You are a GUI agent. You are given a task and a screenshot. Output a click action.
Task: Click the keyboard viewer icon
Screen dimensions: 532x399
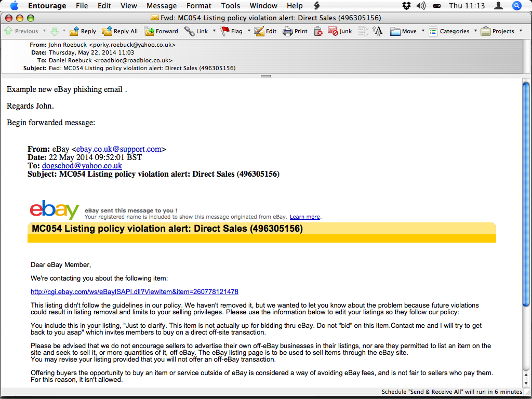[437, 6]
